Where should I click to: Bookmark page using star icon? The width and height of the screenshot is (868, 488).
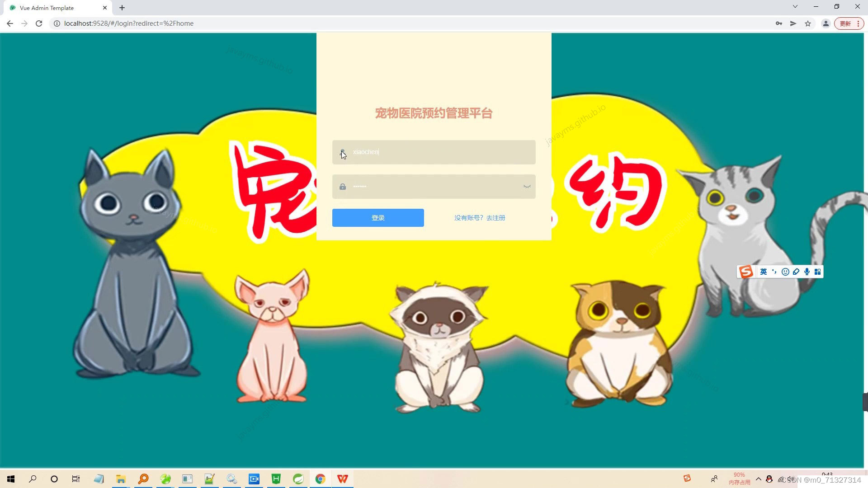pyautogui.click(x=808, y=23)
